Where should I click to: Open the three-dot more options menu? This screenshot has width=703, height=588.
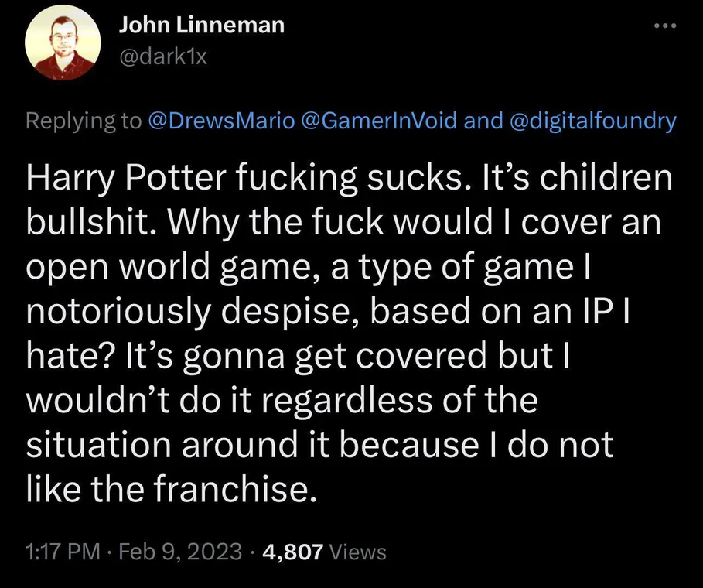click(664, 24)
